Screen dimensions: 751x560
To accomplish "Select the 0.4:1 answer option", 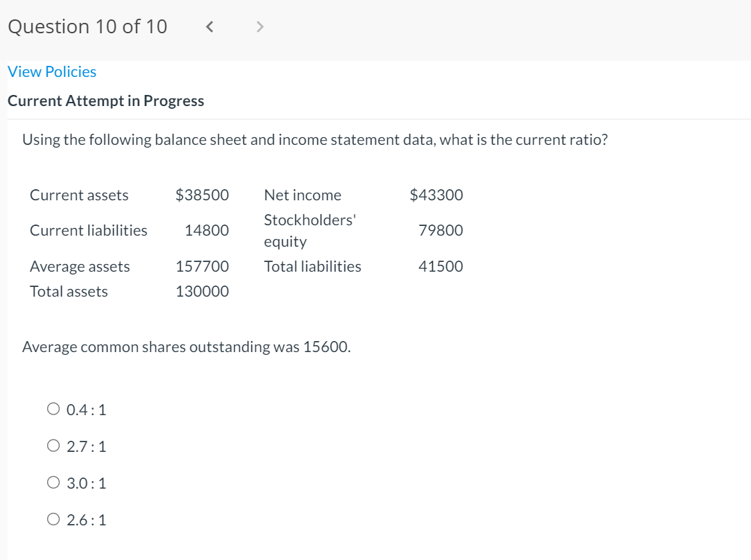I will pyautogui.click(x=53, y=408).
